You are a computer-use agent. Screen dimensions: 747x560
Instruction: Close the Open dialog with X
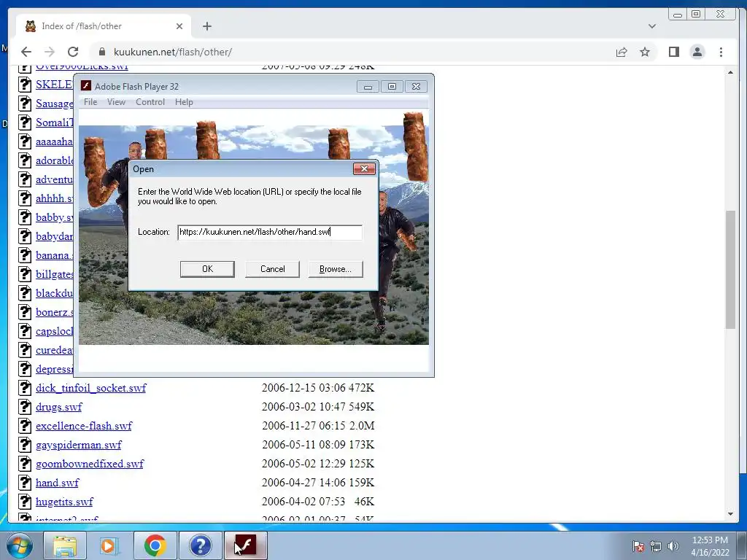tap(364, 168)
